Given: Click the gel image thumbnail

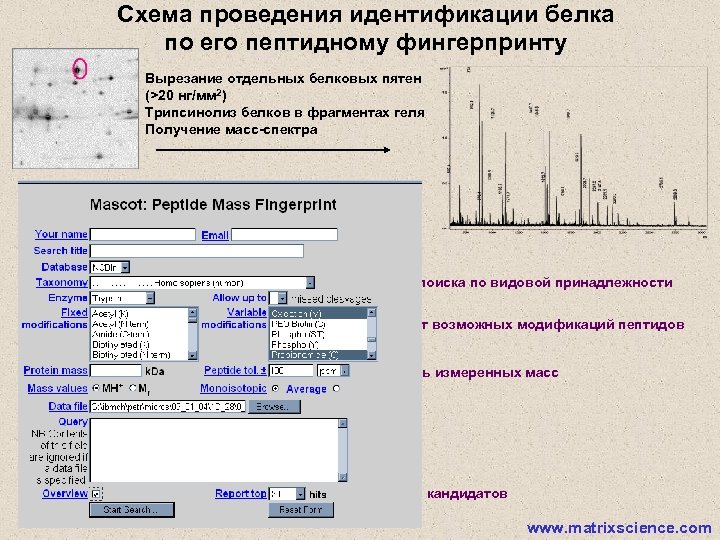Looking at the screenshot, I should [x=76, y=108].
